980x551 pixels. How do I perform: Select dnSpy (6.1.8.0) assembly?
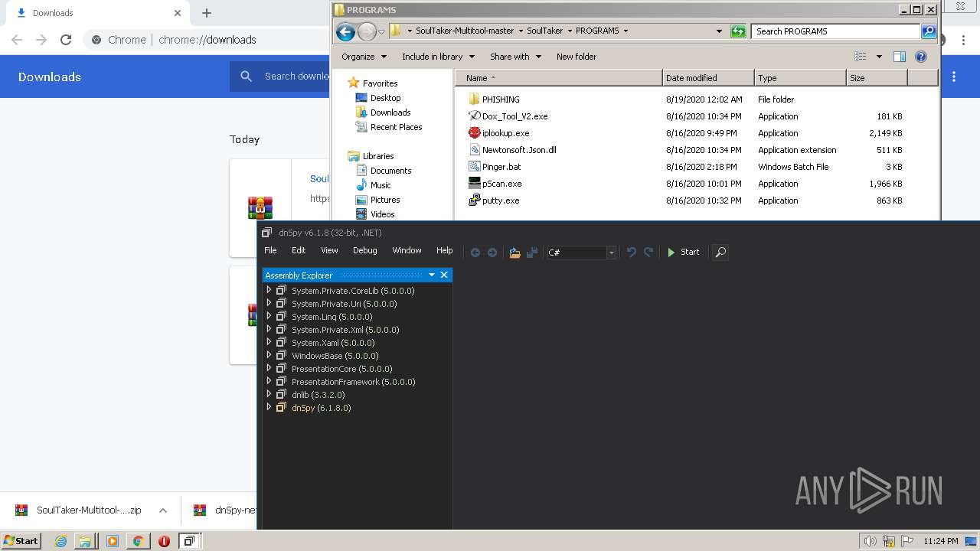[x=321, y=408]
